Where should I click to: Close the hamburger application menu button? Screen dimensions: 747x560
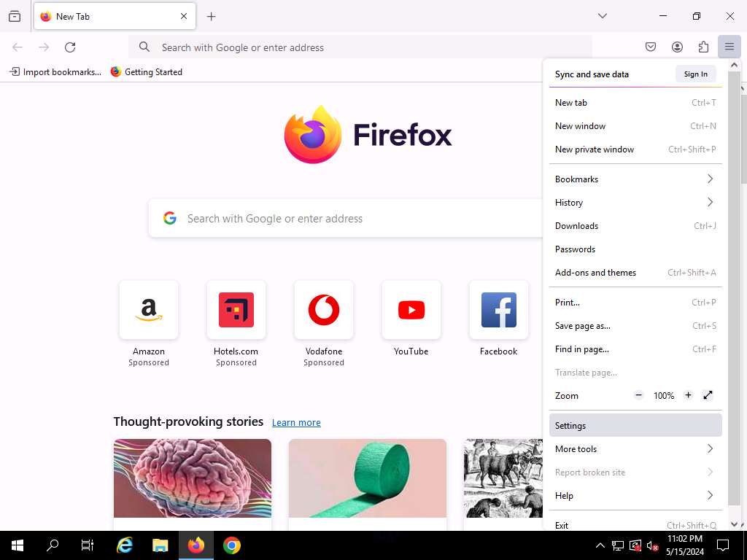click(x=729, y=47)
